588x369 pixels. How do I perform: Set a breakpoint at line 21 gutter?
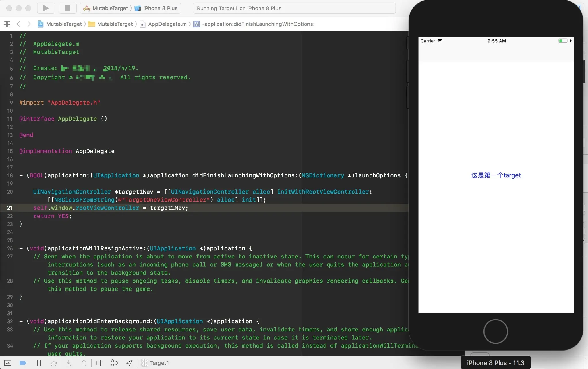coord(10,208)
